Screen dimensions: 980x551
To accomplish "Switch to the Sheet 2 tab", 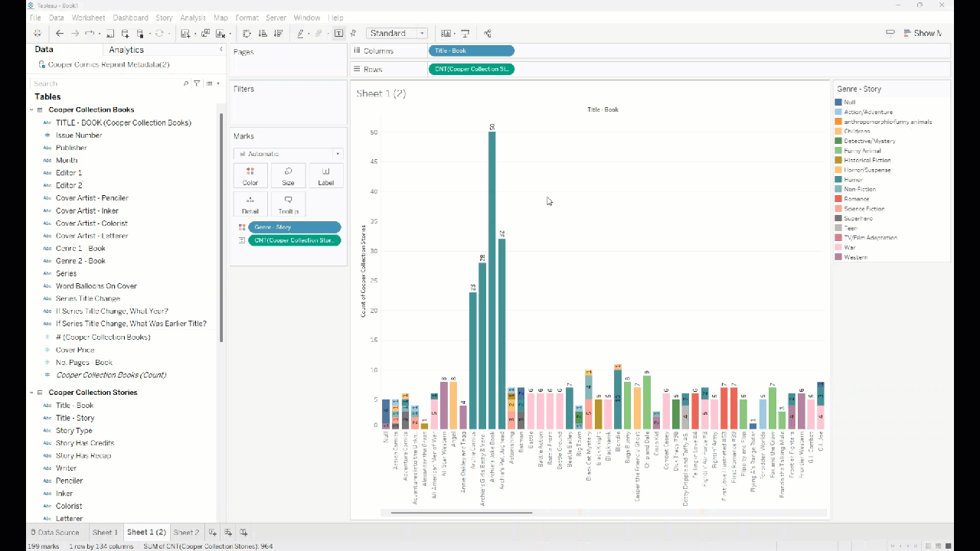I will tap(186, 533).
